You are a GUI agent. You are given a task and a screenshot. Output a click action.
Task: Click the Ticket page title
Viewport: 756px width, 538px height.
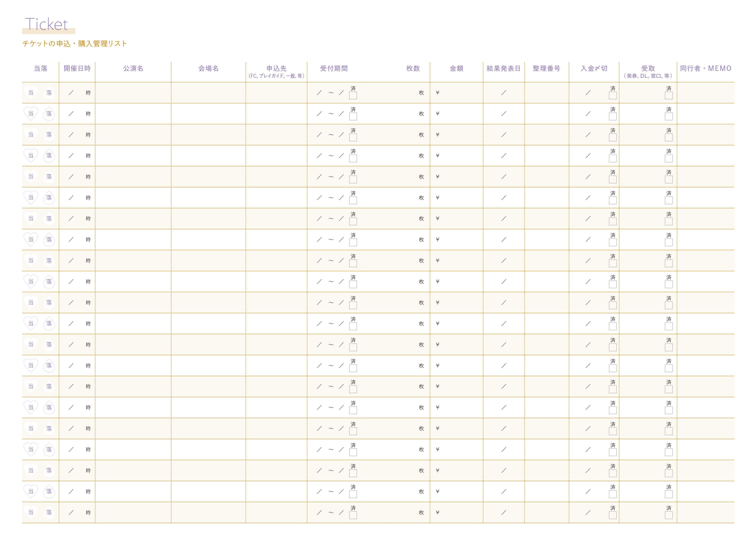tap(46, 24)
